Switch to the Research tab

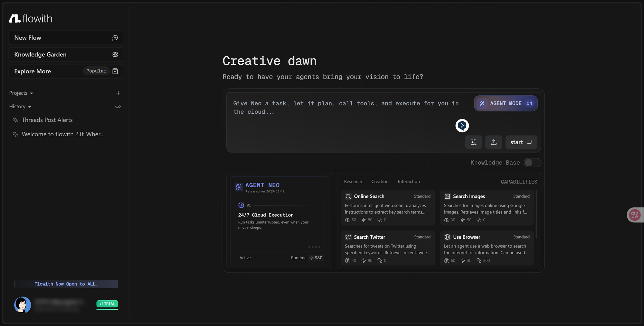point(353,182)
